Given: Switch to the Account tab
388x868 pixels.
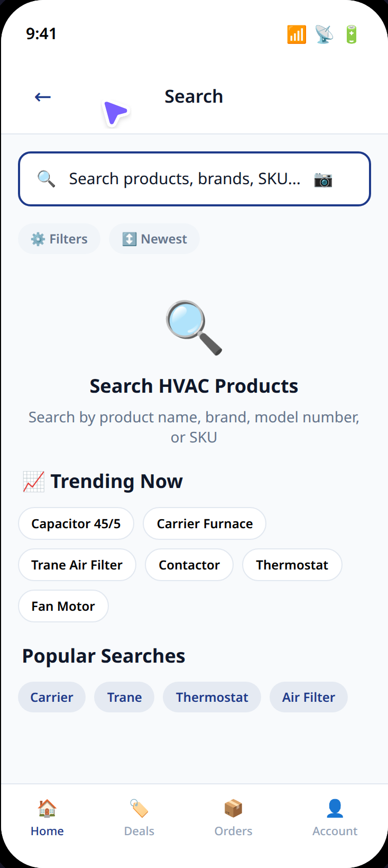Looking at the screenshot, I should click(x=335, y=818).
